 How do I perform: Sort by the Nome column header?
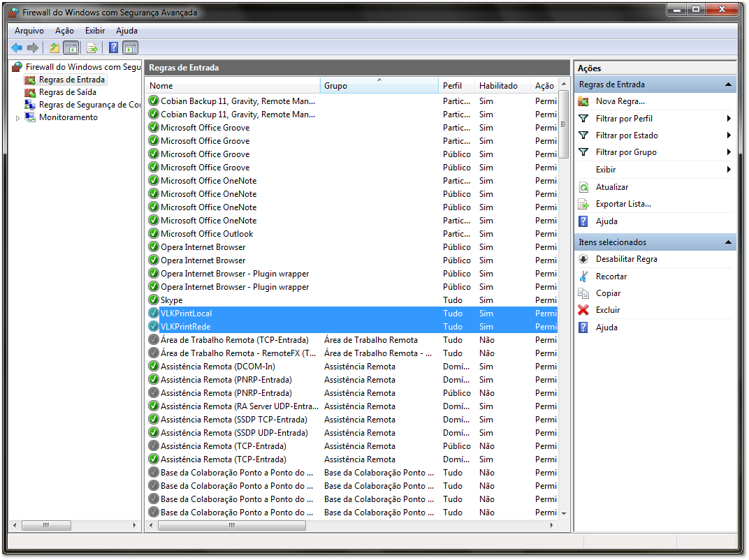[233, 86]
